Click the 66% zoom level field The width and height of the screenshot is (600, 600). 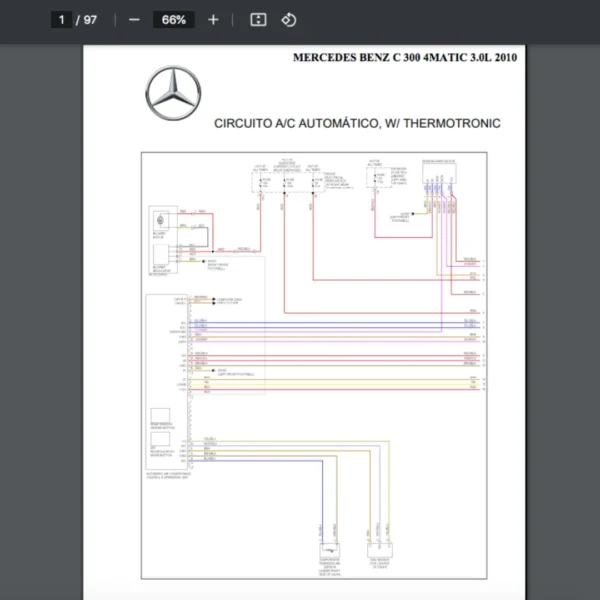coord(174,20)
